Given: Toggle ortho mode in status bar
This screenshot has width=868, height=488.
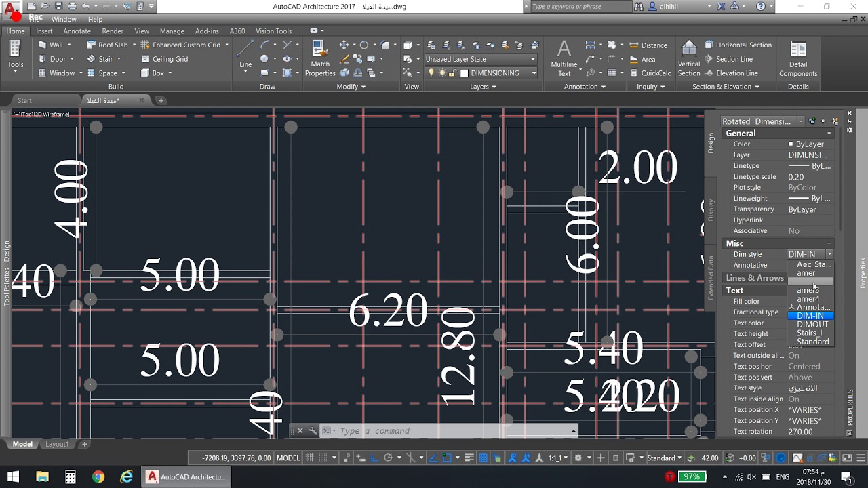Looking at the screenshot, I should [x=375, y=457].
